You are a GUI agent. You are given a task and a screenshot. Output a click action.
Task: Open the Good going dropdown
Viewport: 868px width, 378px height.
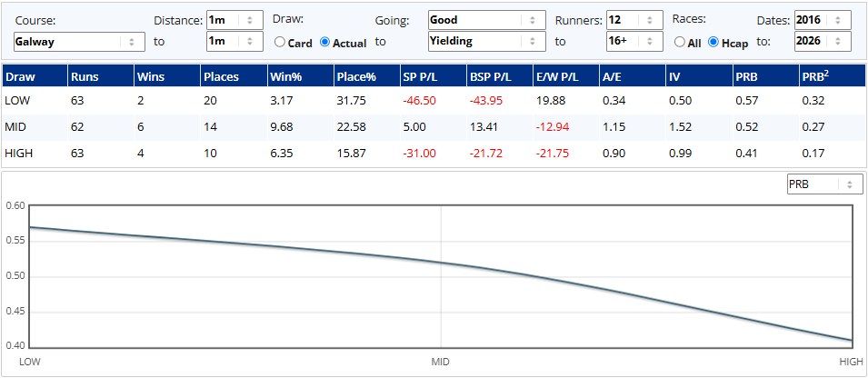(x=487, y=20)
